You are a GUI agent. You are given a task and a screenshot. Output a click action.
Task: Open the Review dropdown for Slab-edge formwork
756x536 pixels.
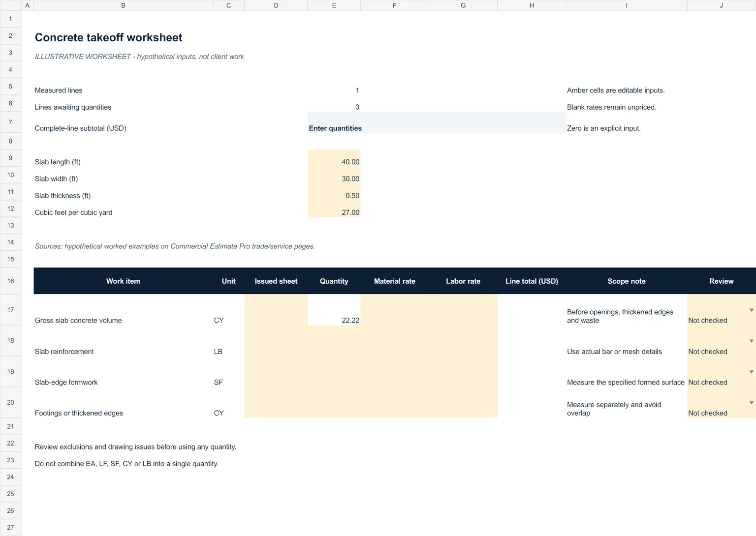coord(751,372)
